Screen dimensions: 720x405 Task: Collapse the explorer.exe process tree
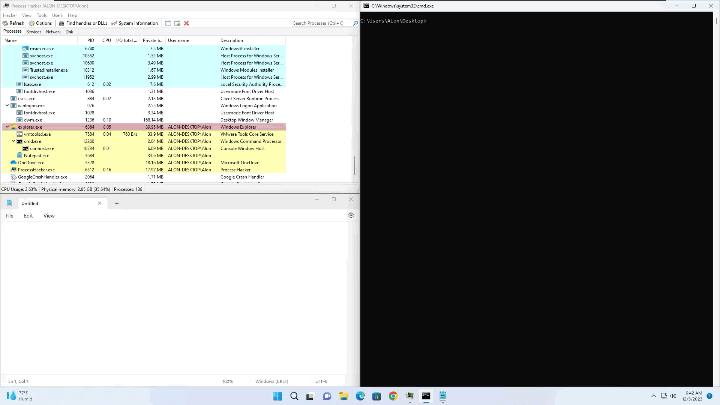coord(7,127)
